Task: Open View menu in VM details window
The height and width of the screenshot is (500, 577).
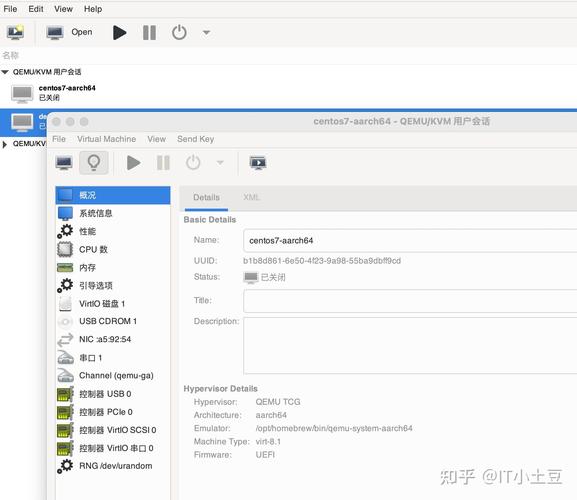Action: point(156,139)
